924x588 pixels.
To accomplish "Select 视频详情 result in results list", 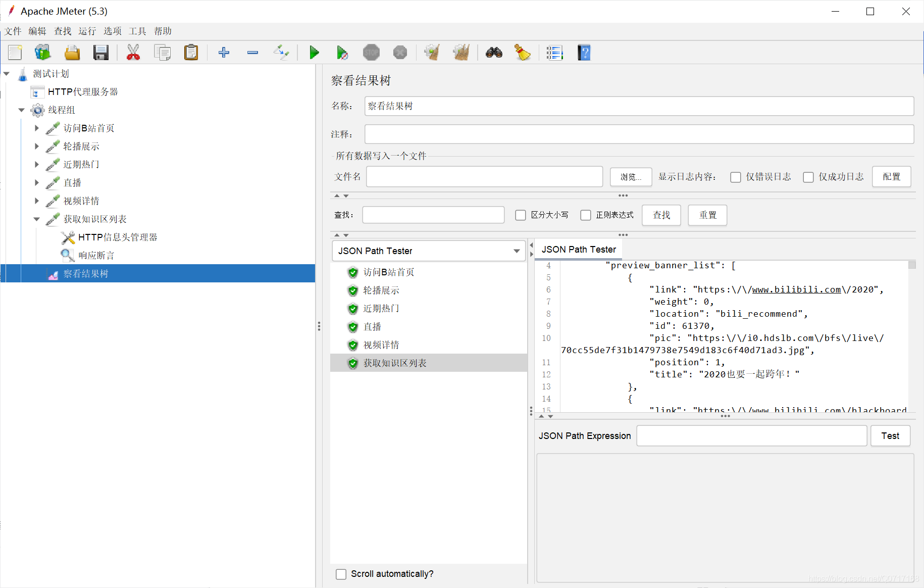I will tap(381, 345).
